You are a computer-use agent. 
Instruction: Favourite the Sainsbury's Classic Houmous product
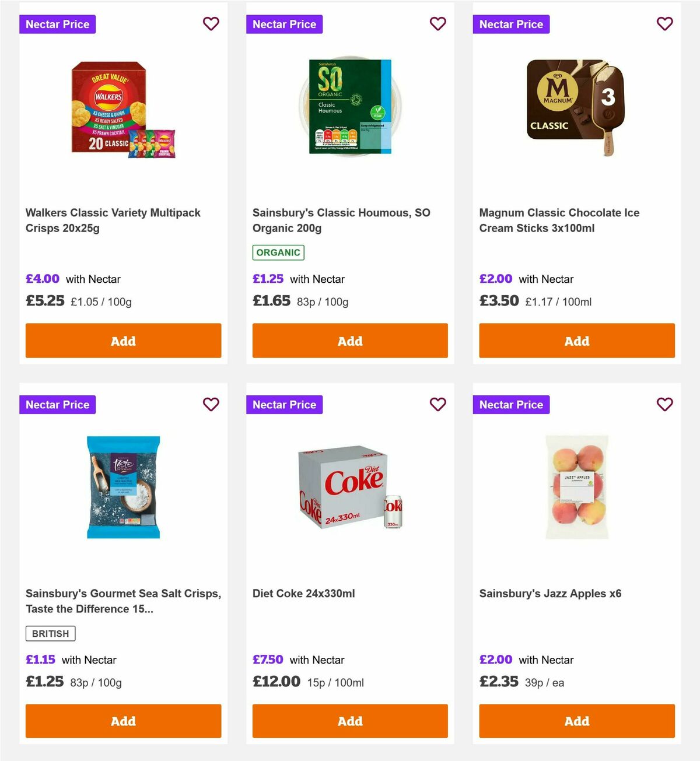(x=437, y=24)
